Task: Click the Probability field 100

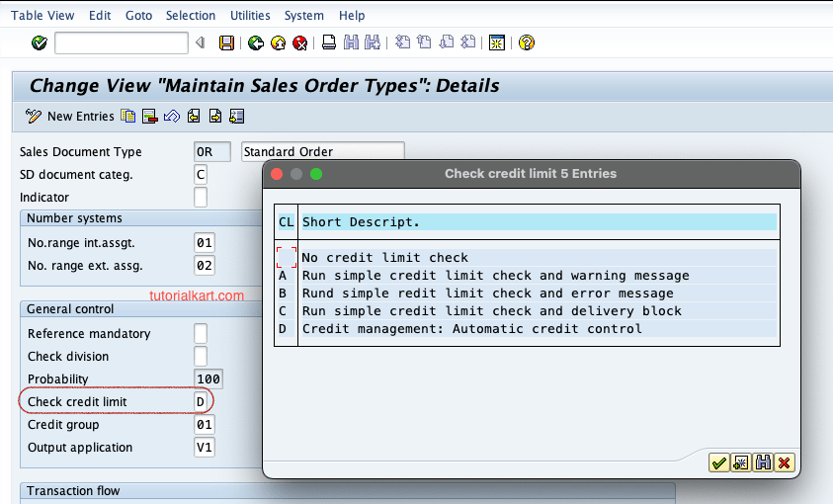Action: [208, 379]
